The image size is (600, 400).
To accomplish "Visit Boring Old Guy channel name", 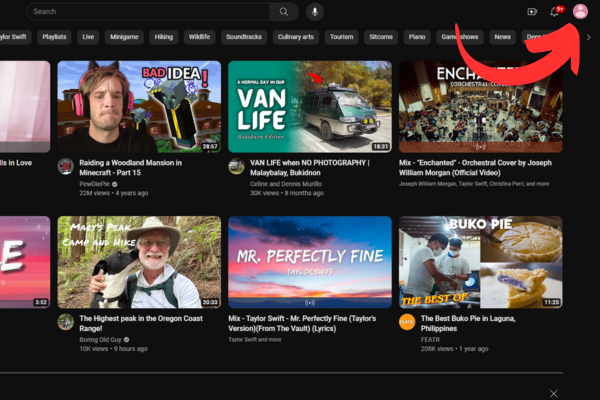I will point(100,340).
